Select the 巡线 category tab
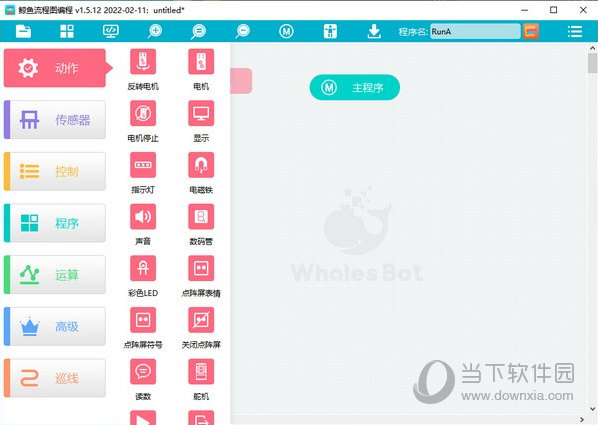Image resolution: width=598 pixels, height=425 pixels. click(55, 378)
